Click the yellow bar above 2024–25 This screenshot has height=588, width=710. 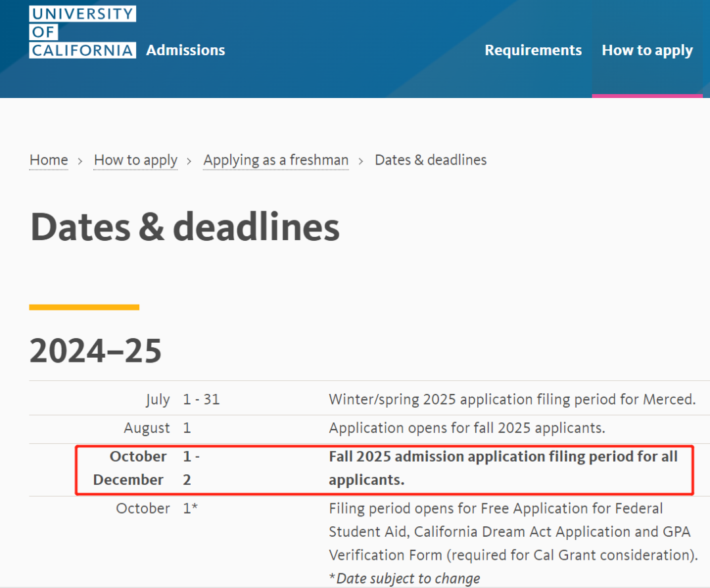(x=84, y=307)
